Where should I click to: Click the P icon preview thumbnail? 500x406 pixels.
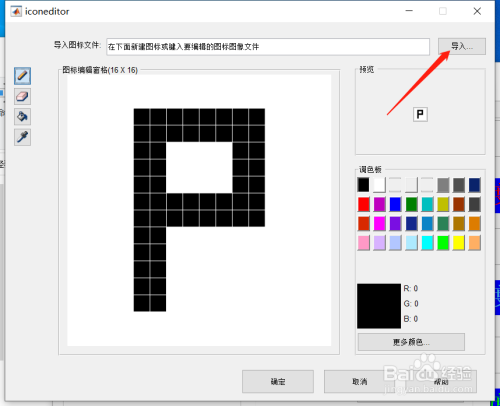click(x=420, y=114)
